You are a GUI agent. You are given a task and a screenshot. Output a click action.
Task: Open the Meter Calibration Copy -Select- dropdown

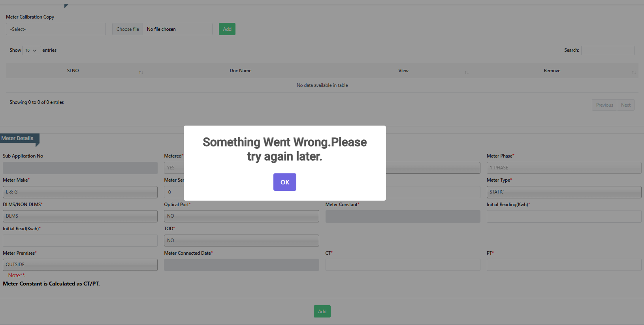(56, 29)
